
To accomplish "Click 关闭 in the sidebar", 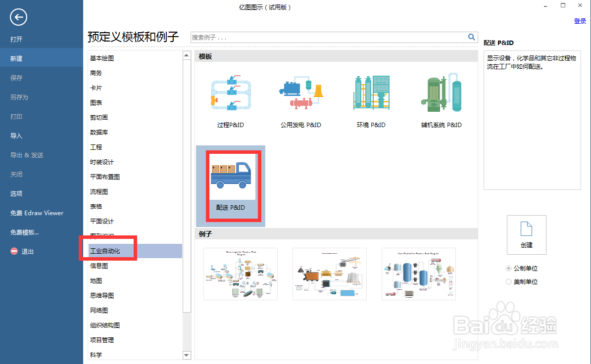I will pyautogui.click(x=16, y=174).
